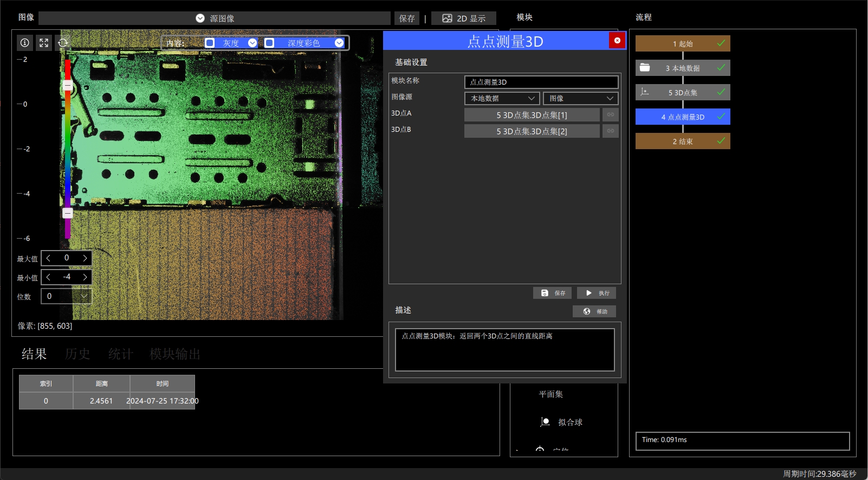This screenshot has height=480, width=868.
Task: Click the green checkmark on 结束 step
Action: 721,141
